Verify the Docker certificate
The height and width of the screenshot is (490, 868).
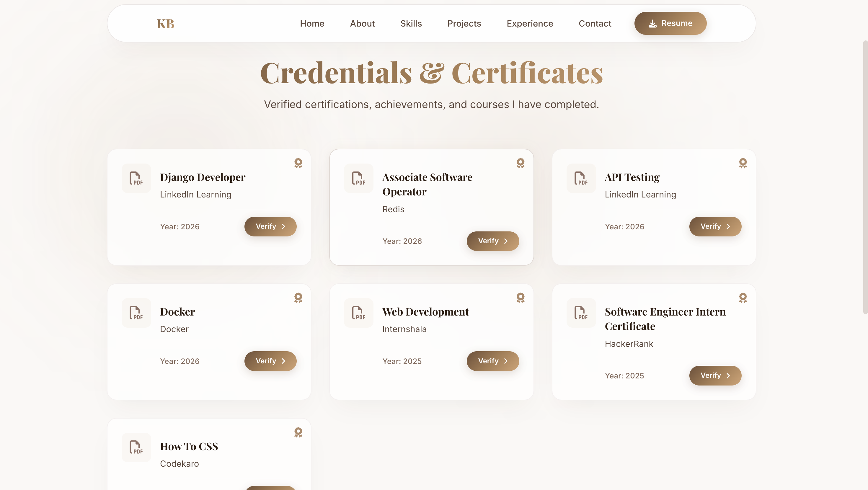click(270, 361)
